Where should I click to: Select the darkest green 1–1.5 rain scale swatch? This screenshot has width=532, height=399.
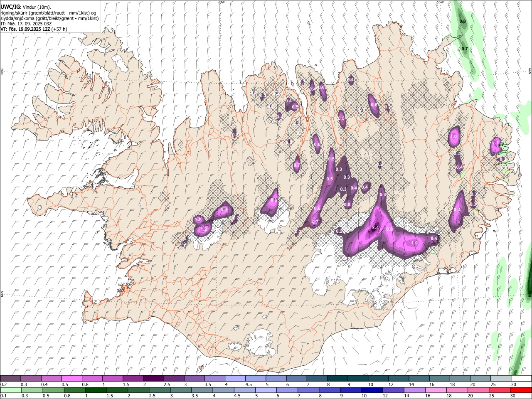pos(95,390)
